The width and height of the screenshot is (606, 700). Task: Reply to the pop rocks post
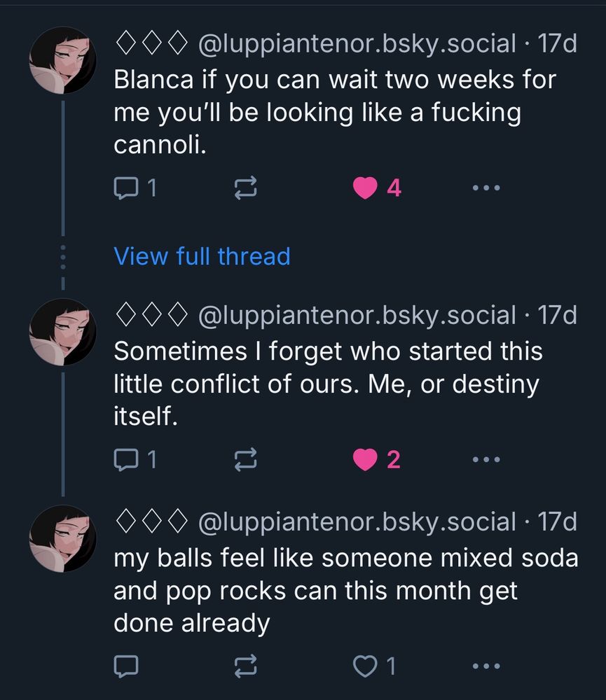125,666
